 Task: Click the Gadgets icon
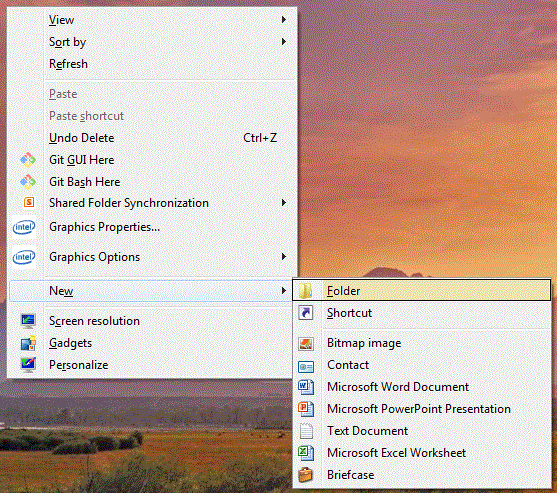(28, 343)
